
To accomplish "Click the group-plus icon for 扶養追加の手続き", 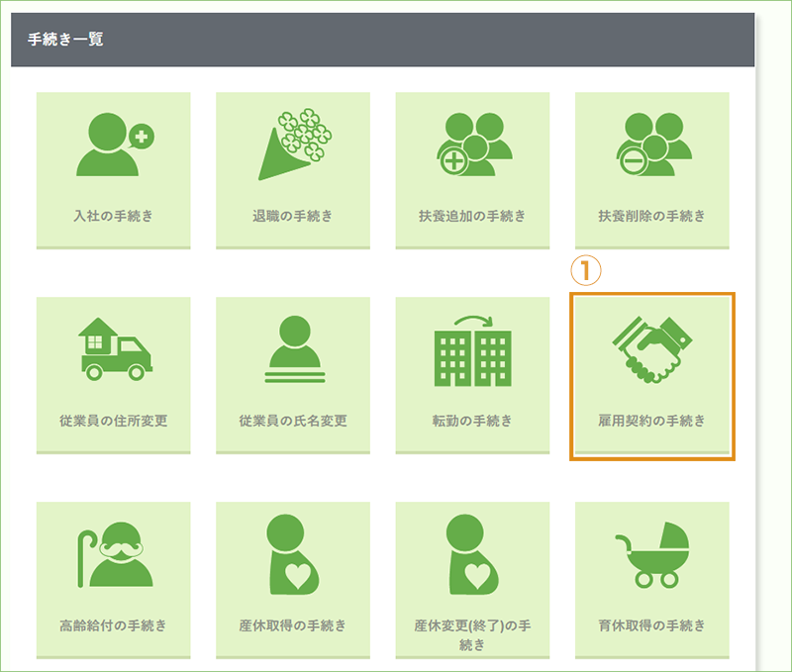I will (474, 144).
